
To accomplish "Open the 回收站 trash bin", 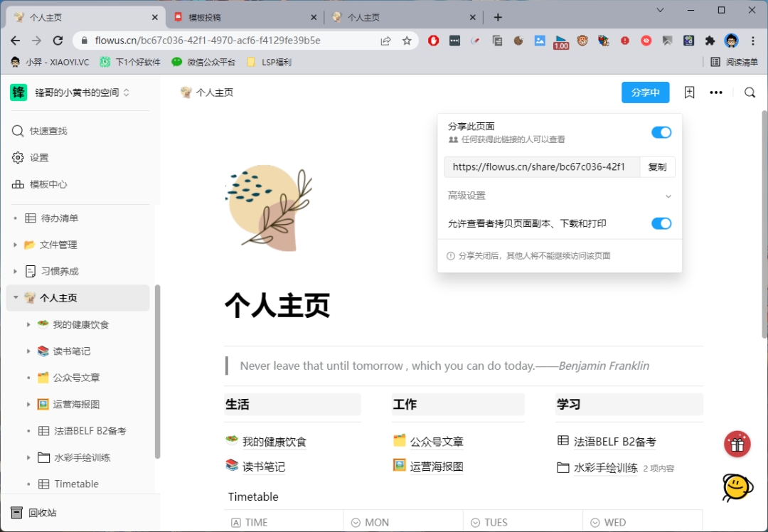I will pyautogui.click(x=43, y=513).
